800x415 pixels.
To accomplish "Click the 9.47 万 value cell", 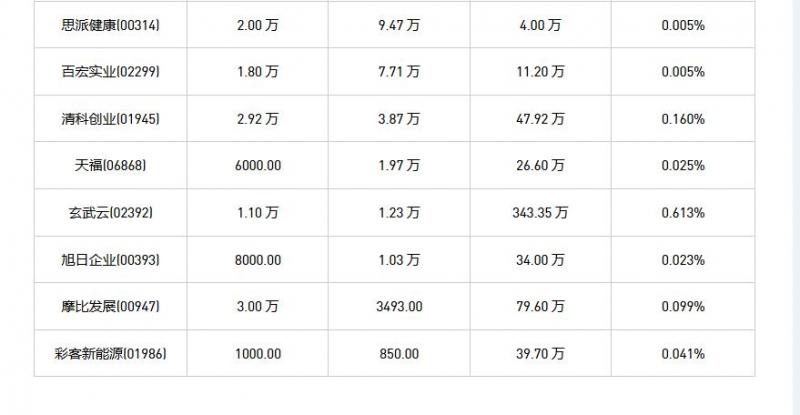I will coord(399,25).
